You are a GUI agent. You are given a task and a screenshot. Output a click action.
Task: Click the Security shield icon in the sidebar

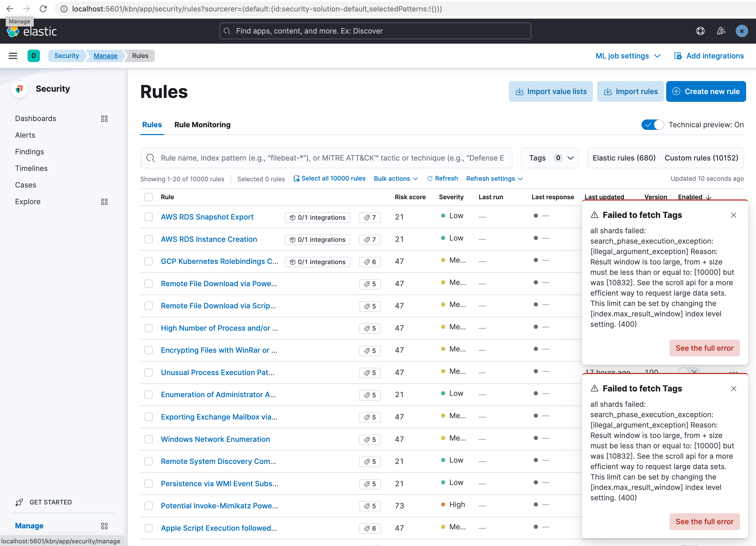click(19, 89)
